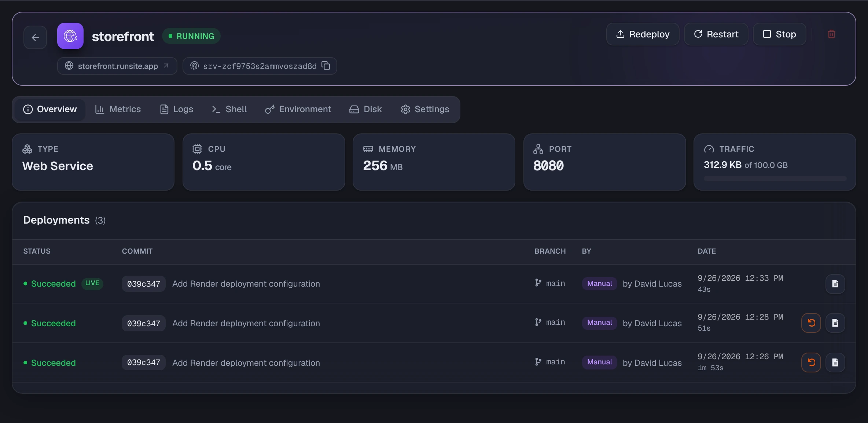Screen dimensions: 868x423
Task: Click commit hash 039c347 in the live row
Action: tap(144, 284)
